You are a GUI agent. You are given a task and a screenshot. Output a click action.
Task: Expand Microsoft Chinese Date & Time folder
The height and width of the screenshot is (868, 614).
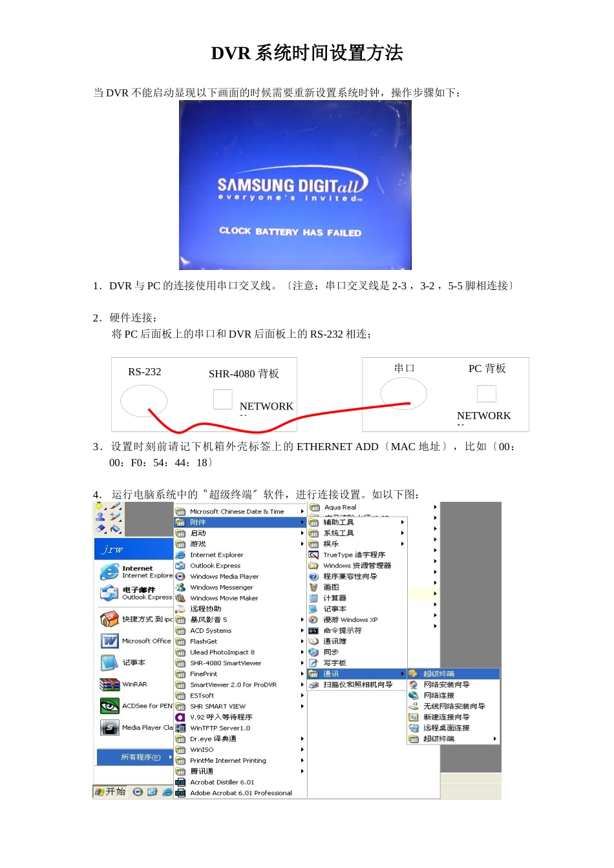click(240, 512)
